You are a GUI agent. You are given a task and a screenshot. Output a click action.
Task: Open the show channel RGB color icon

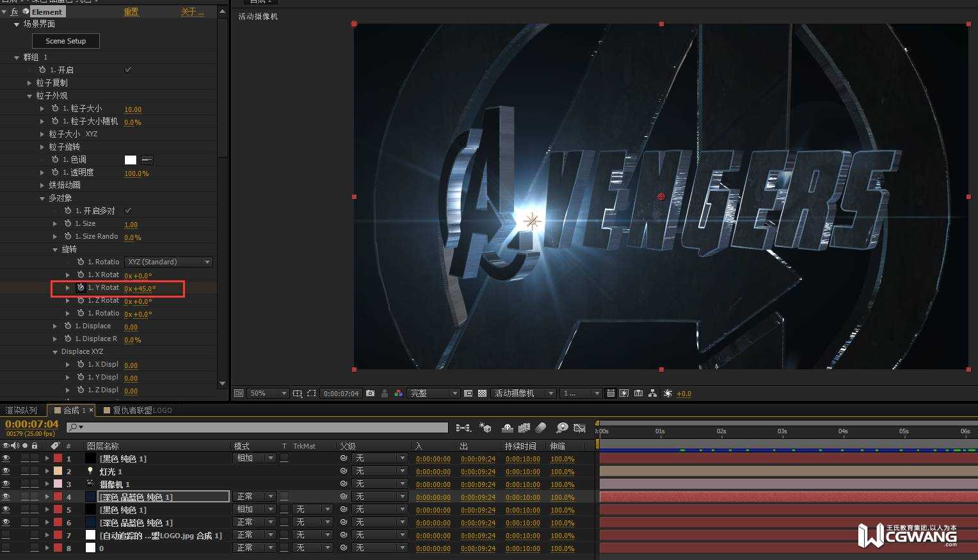click(398, 393)
